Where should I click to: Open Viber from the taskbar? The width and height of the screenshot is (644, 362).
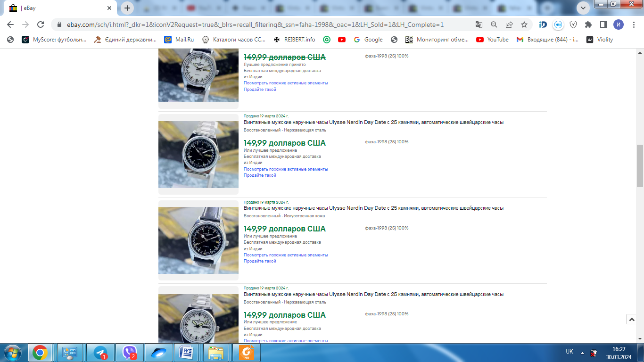(129, 353)
